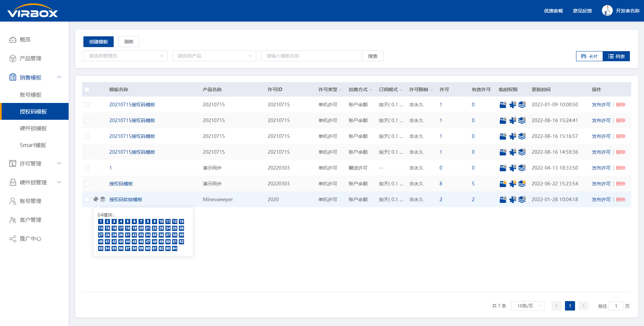Open the 订阅模式 column filter
Viewport: 644px width, 326px height.
pos(401,90)
